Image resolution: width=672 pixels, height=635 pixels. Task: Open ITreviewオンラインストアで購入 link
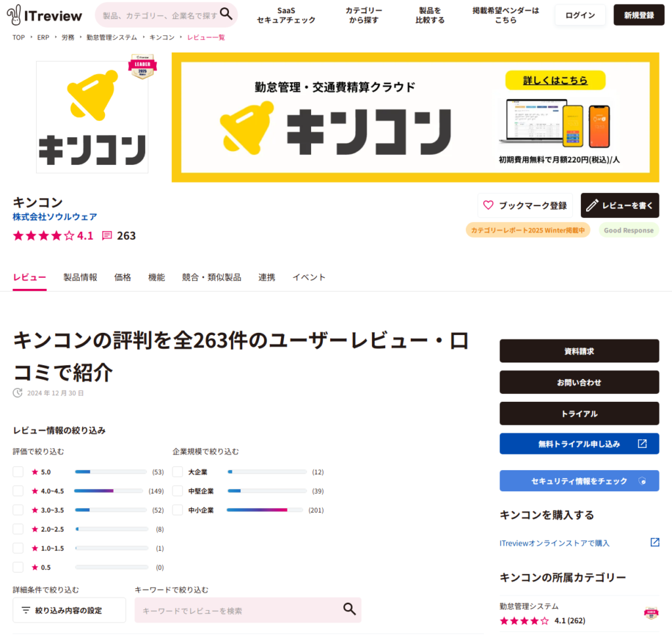(554, 543)
